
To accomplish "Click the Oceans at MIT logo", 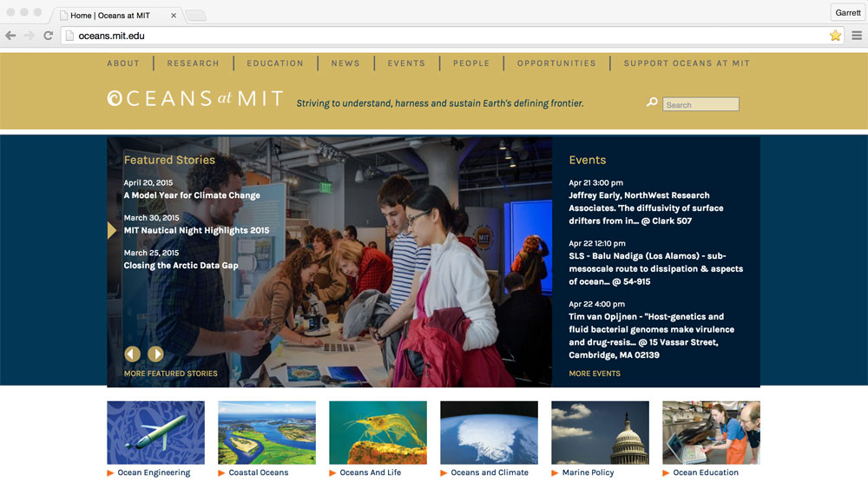I will [195, 99].
